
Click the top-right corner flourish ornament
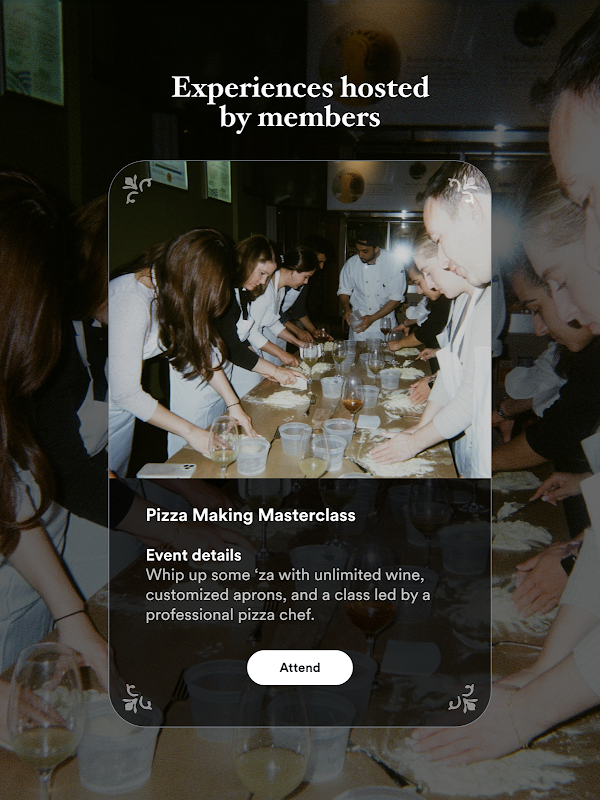[x=463, y=189]
